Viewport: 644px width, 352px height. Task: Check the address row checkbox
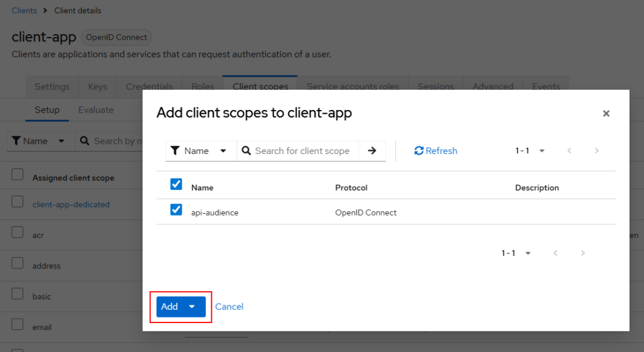pyautogui.click(x=17, y=263)
